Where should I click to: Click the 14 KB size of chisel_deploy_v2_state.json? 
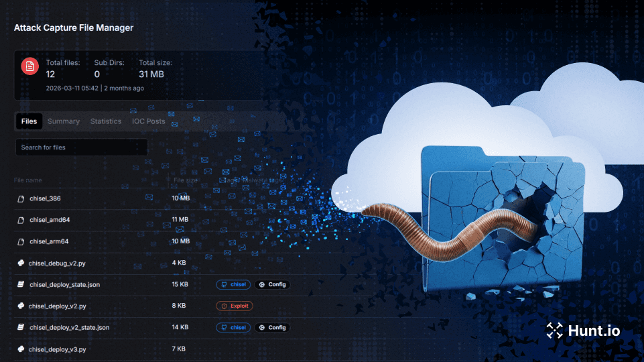pyautogui.click(x=180, y=327)
